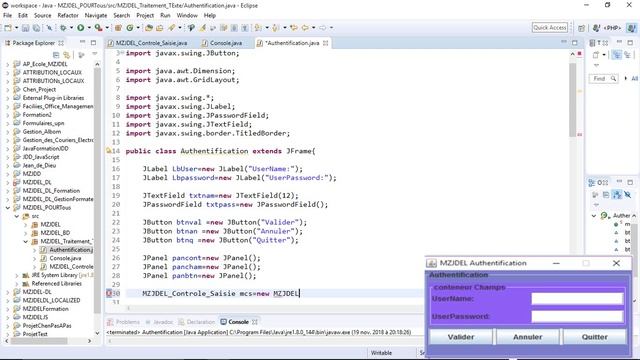Click the Open Task icon in toolbar
This screenshot has height=360, width=640.
click(160, 28)
